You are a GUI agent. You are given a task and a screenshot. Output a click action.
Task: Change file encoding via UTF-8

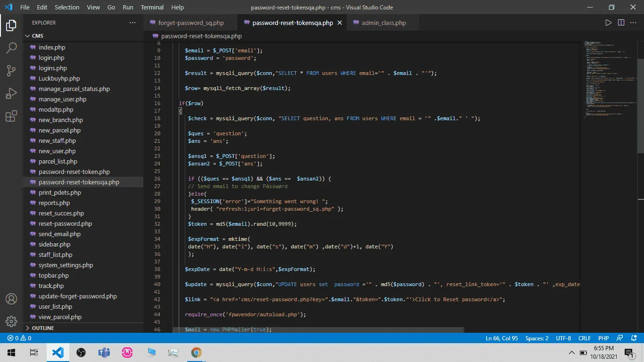(x=563, y=338)
